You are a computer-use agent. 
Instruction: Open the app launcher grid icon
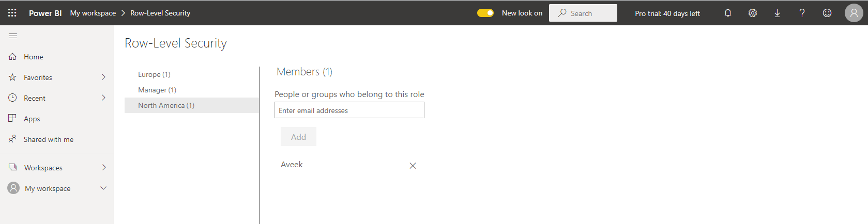point(12,13)
